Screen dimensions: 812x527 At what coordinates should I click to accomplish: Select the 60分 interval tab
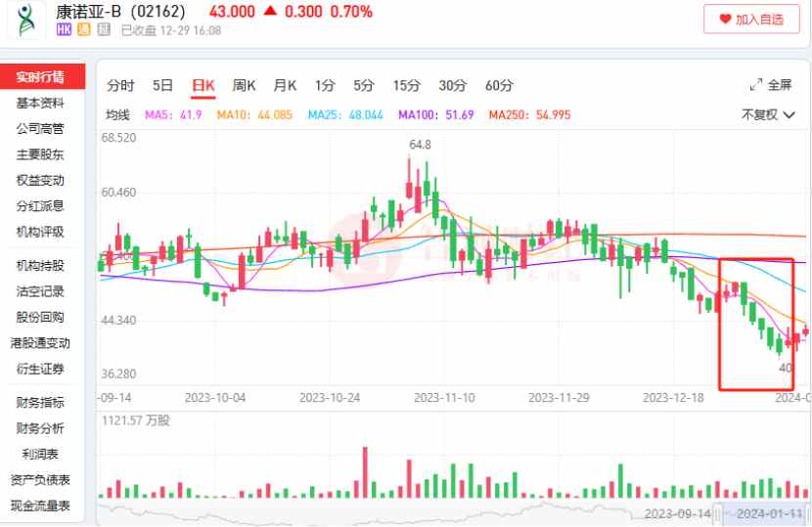pos(499,85)
